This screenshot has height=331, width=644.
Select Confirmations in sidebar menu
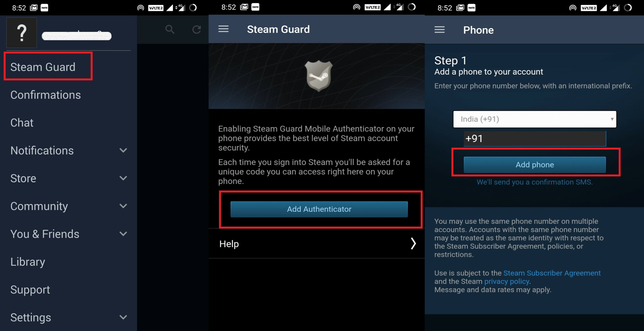click(46, 94)
